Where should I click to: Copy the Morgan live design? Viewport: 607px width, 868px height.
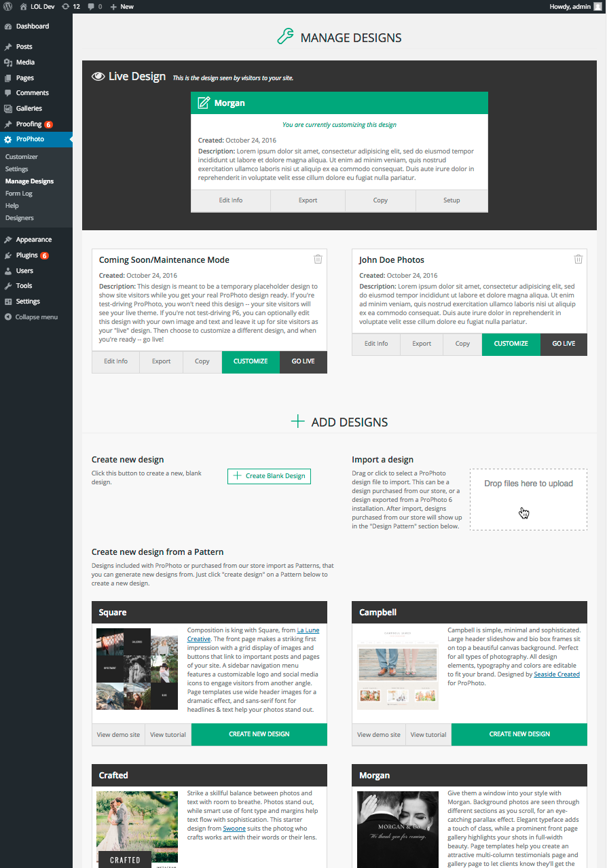tap(381, 200)
